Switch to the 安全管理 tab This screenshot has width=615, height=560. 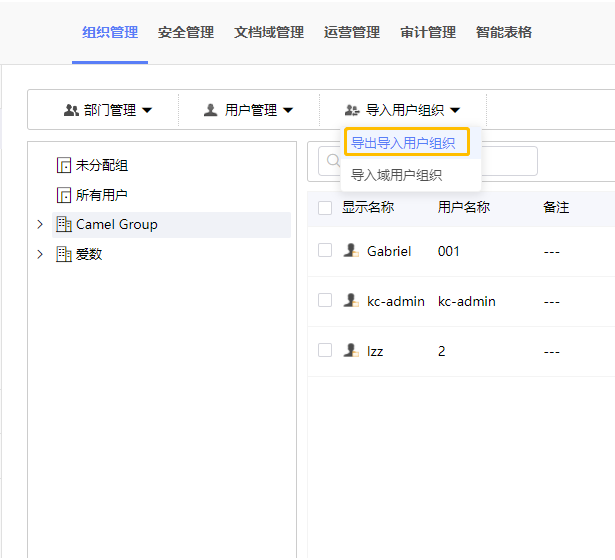186,32
